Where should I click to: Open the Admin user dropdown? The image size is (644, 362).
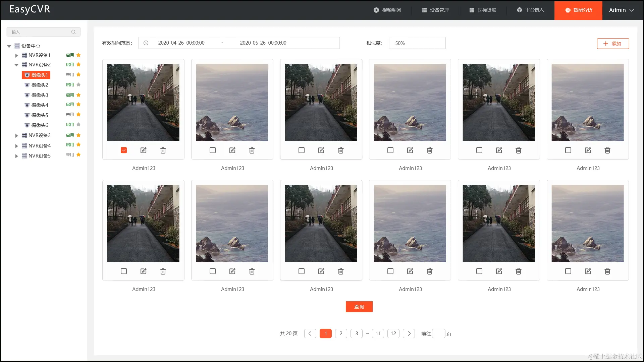[x=621, y=10]
